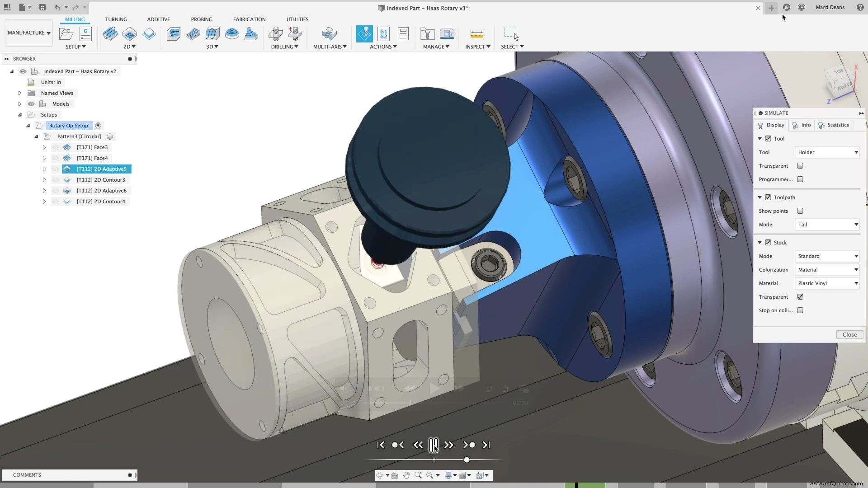Image resolution: width=868 pixels, height=488 pixels.
Task: Click the Multi-Axis Swarf icon
Action: (x=330, y=34)
